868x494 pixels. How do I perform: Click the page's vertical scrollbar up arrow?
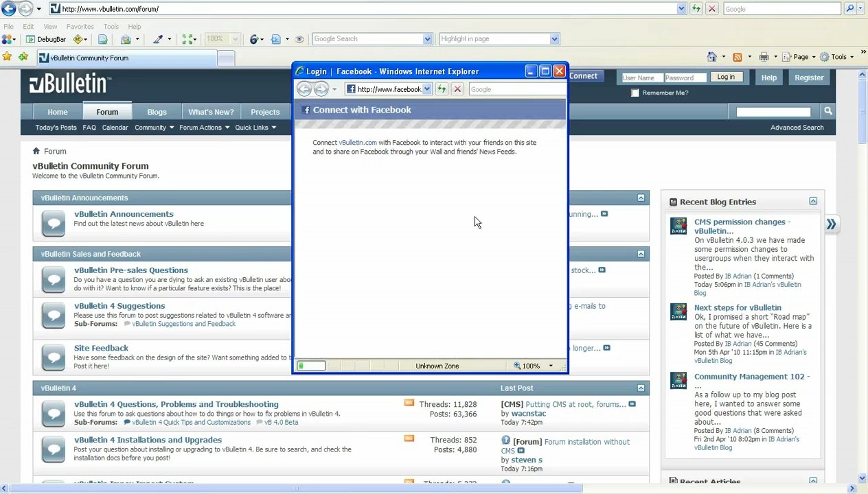862,74
